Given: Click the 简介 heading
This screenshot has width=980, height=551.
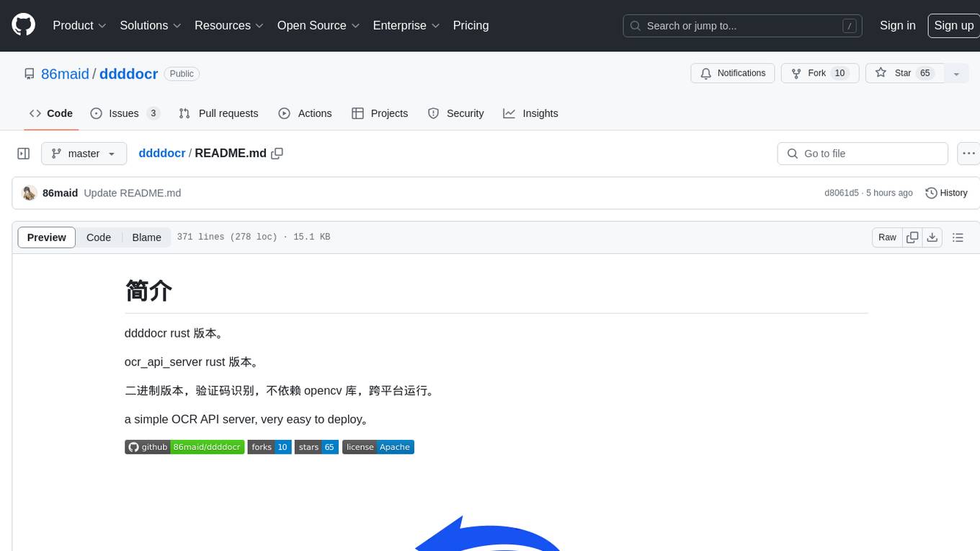Looking at the screenshot, I should click(x=148, y=291).
